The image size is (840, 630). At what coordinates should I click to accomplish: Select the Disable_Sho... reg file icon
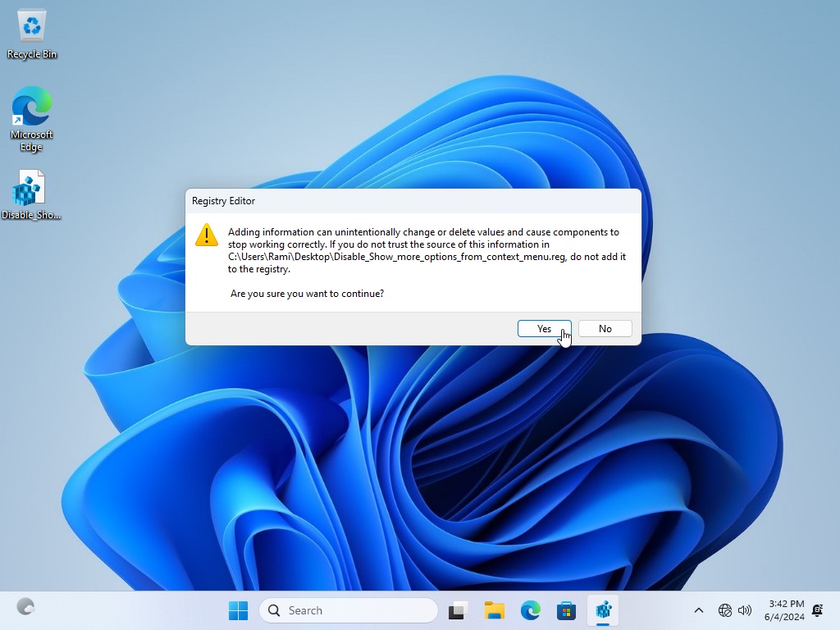tap(30, 195)
